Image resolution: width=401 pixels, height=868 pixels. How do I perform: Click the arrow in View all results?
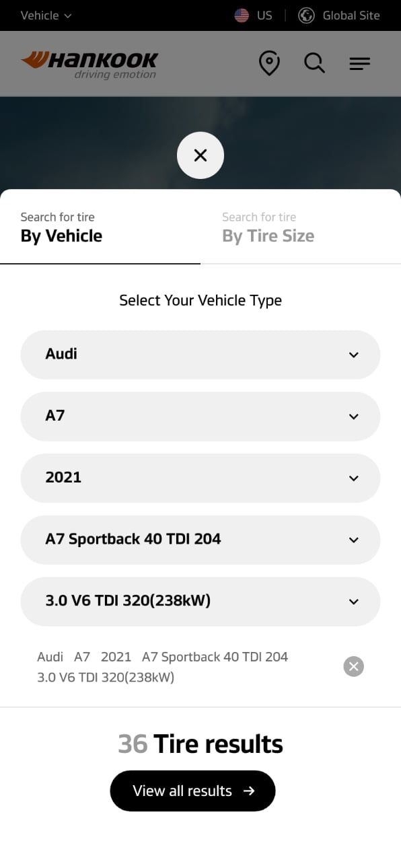click(249, 791)
